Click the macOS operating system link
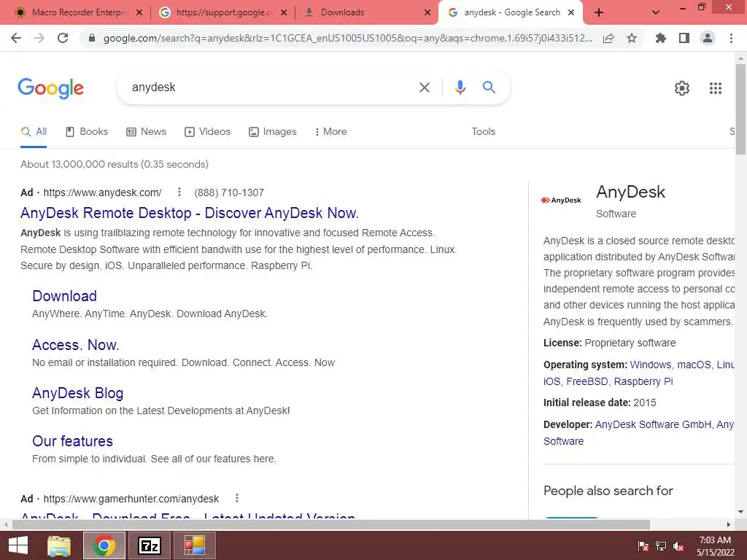The image size is (747, 560). click(x=694, y=365)
